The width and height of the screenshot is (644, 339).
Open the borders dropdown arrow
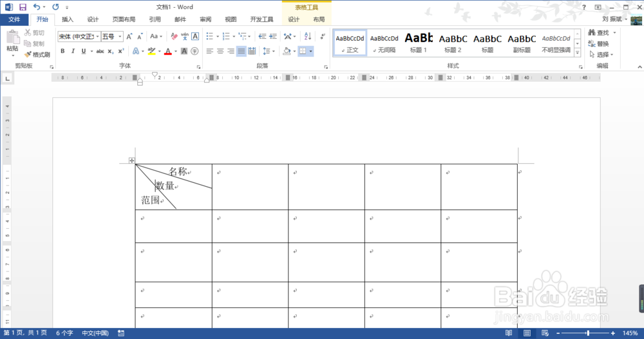311,51
